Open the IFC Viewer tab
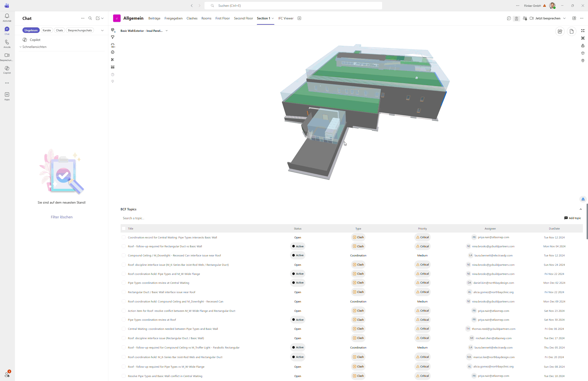The image size is (588, 381). tap(286, 18)
